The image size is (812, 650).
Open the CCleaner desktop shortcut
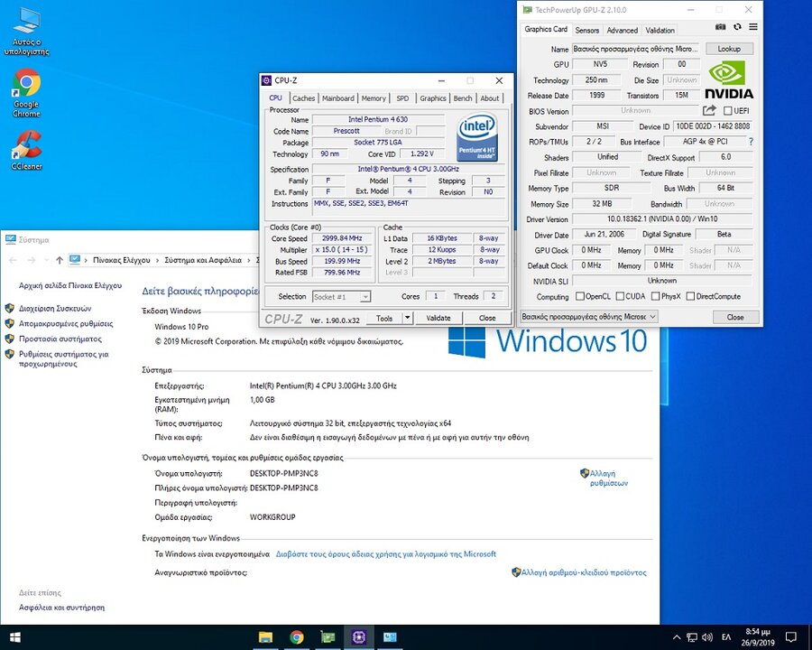point(26,151)
